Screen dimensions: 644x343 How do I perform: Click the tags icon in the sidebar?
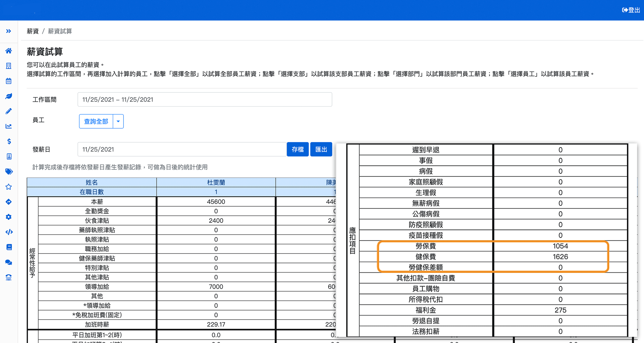coord(8,171)
